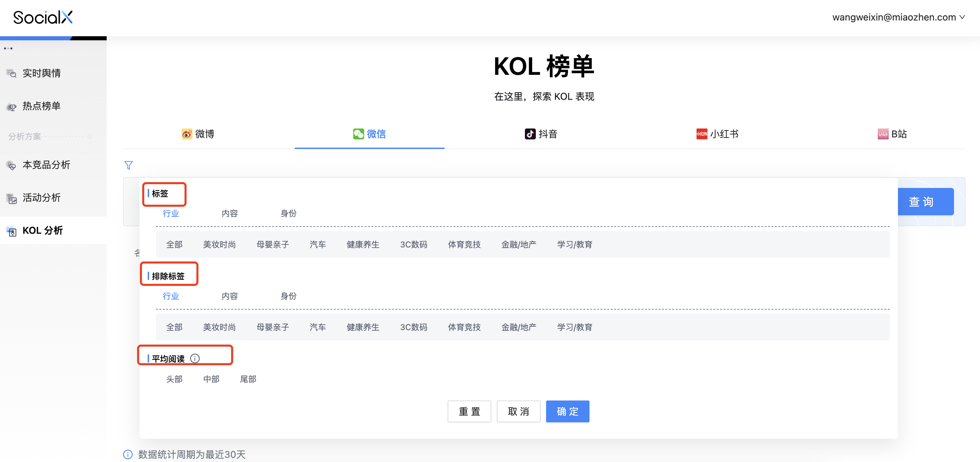Screen dimensions: 980x462
Task: Click the info icon beside 平均阅读
Action: (x=195, y=358)
